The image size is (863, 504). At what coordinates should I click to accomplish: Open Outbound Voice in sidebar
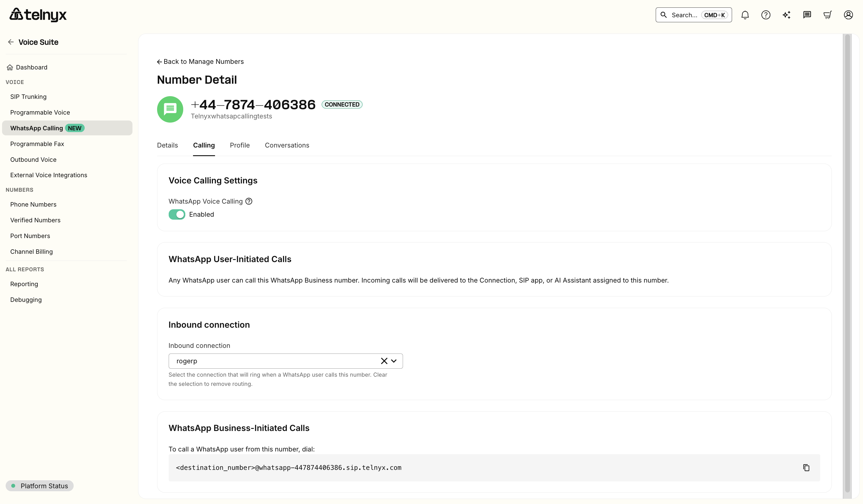coord(33,160)
